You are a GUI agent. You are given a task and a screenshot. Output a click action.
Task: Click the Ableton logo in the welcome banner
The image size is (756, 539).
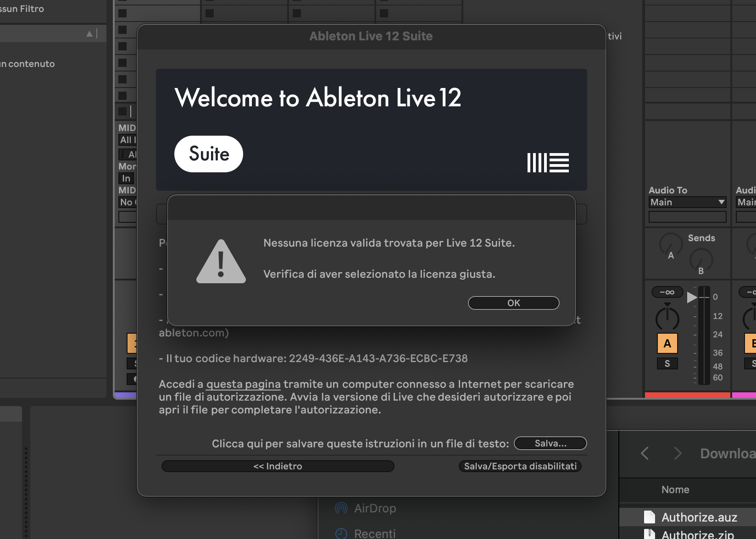click(x=548, y=163)
